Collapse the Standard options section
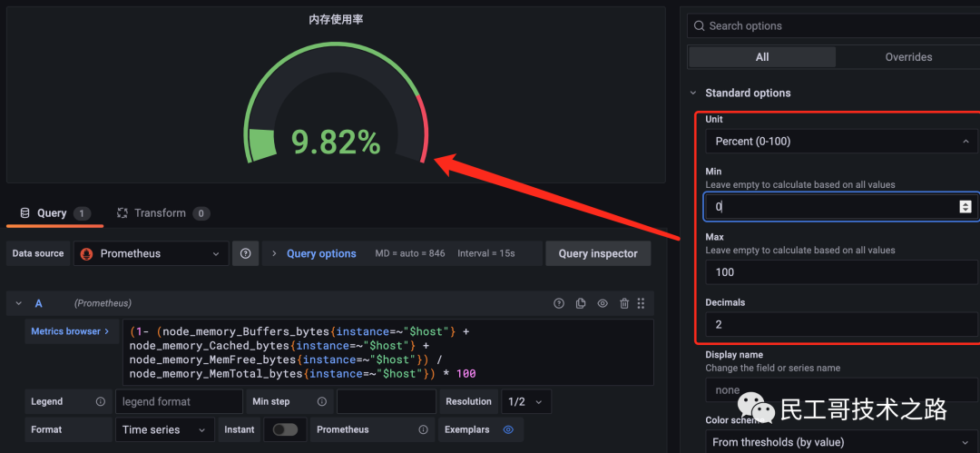Viewport: 980px width, 453px height. (693, 93)
